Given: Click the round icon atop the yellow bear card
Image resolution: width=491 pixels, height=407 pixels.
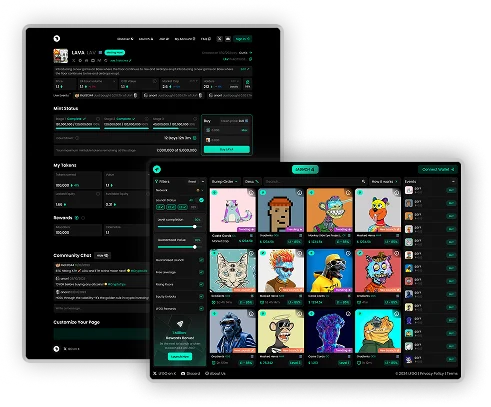Looking at the screenshot, I should coord(396,193).
